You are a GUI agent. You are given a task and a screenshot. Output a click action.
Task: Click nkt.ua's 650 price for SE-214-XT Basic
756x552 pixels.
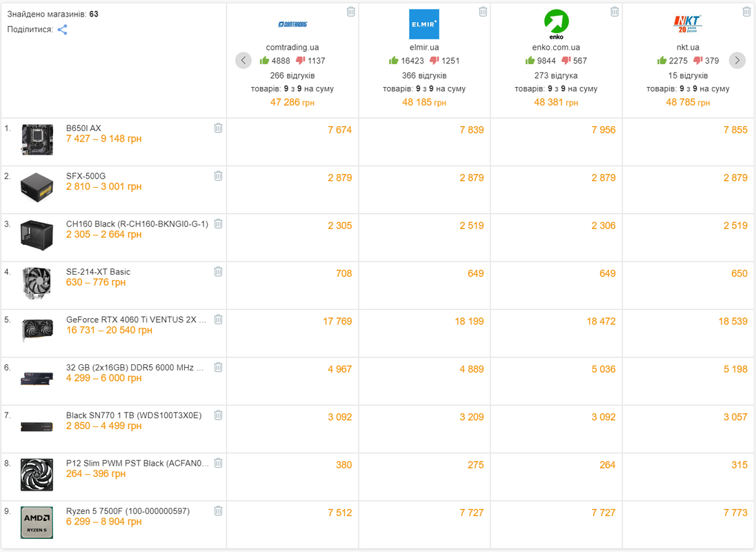(x=739, y=273)
